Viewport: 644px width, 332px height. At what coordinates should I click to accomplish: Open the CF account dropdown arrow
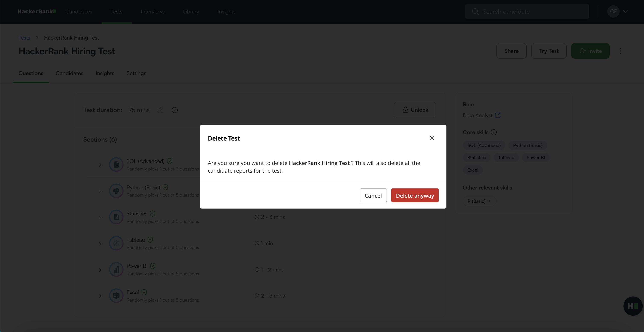(x=625, y=12)
